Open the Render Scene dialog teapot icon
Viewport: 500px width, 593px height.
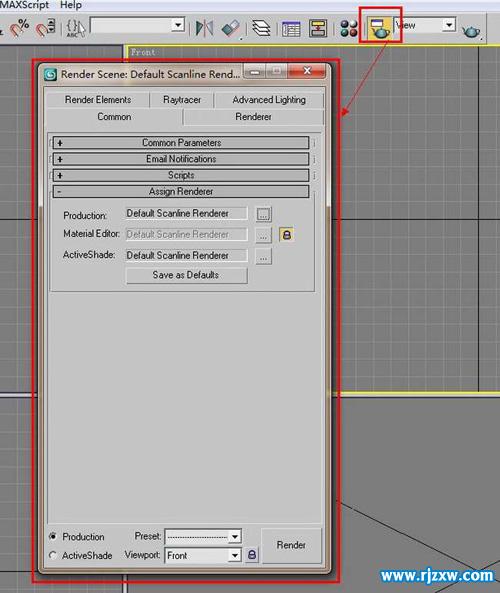coord(379,28)
